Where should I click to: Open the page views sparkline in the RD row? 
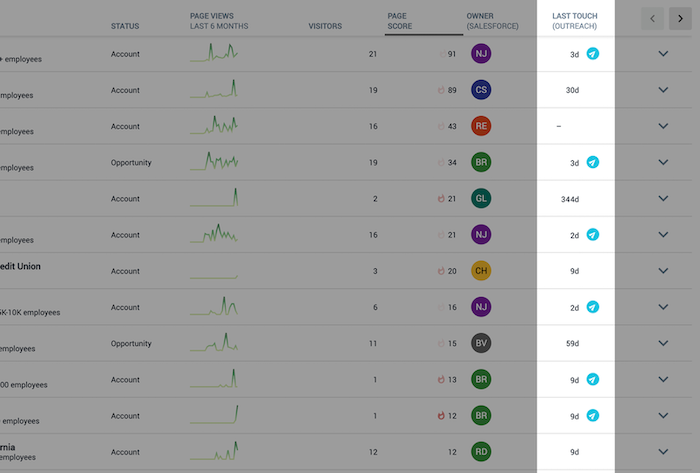[x=214, y=450]
